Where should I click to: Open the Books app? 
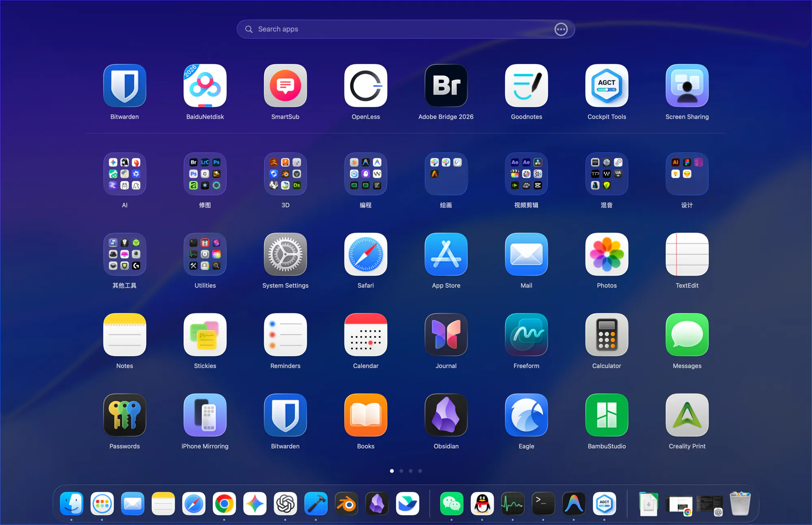point(366,415)
